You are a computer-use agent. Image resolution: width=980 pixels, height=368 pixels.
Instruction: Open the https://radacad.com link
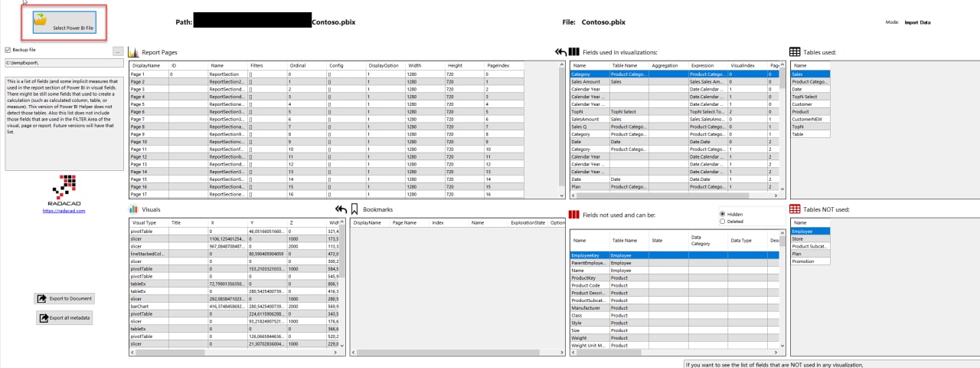tap(64, 210)
